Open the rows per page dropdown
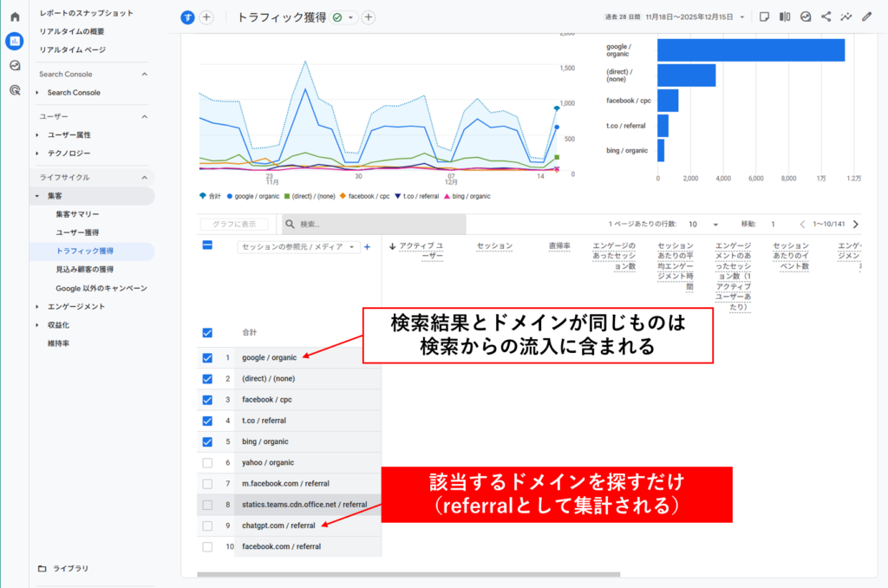 702,224
